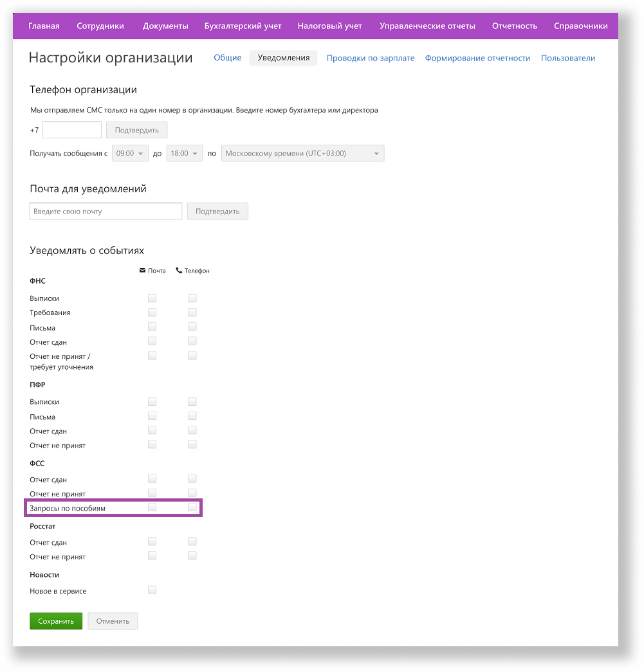Click the green Сохранить button
The width and height of the screenshot is (644, 672).
tap(56, 621)
